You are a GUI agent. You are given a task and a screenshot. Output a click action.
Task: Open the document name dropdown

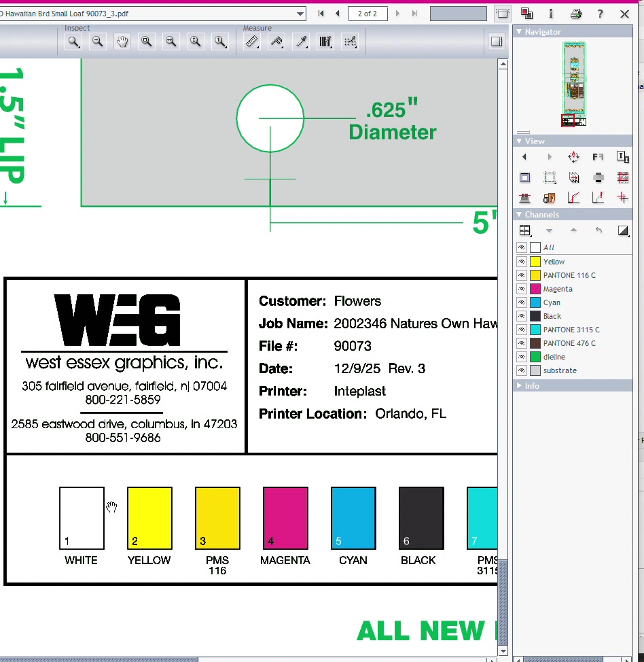coord(300,13)
